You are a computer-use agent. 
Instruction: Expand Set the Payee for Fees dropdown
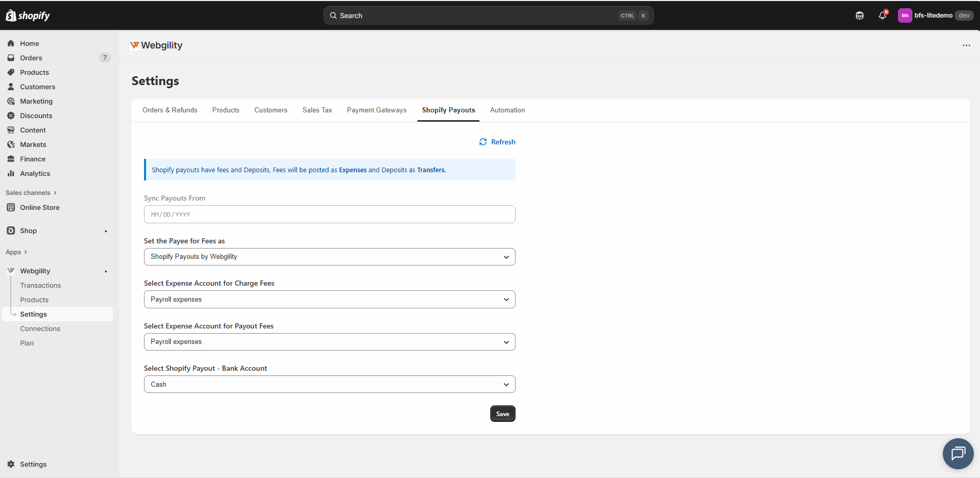click(x=329, y=257)
